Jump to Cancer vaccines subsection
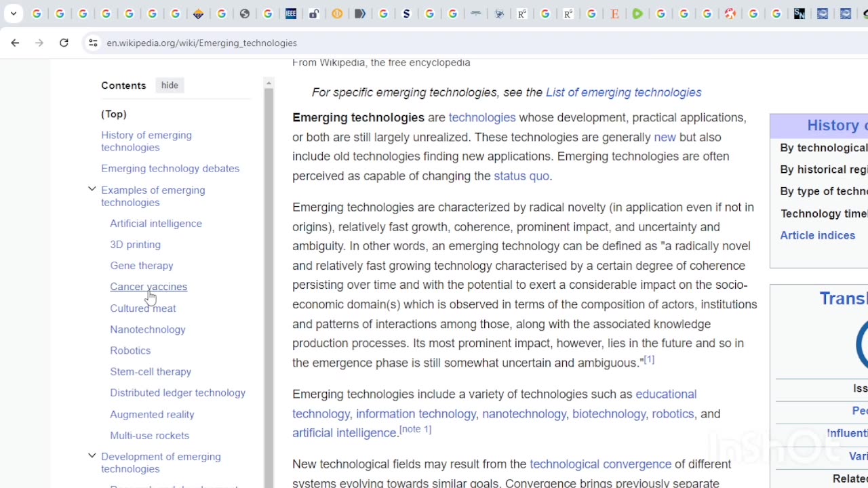This screenshot has width=868, height=488. tap(149, 287)
